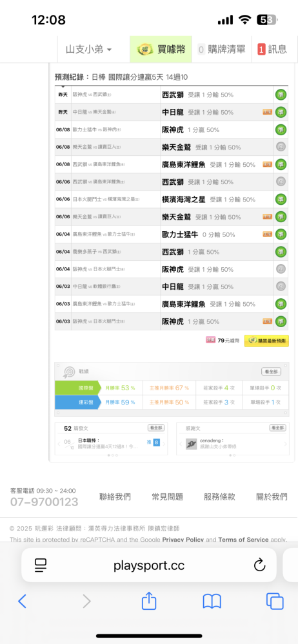Open 訊息 messages with red badge
The width and height of the screenshot is (298, 644).
point(272,50)
